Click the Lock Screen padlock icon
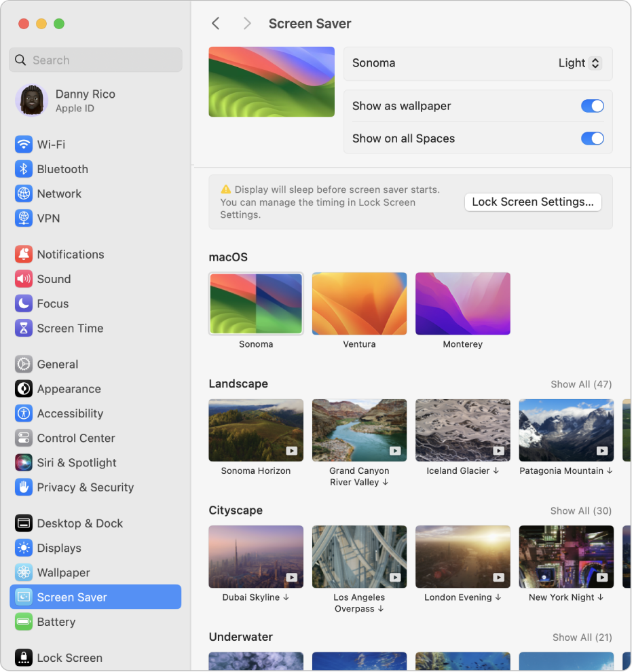The height and width of the screenshot is (672, 634). 24,658
